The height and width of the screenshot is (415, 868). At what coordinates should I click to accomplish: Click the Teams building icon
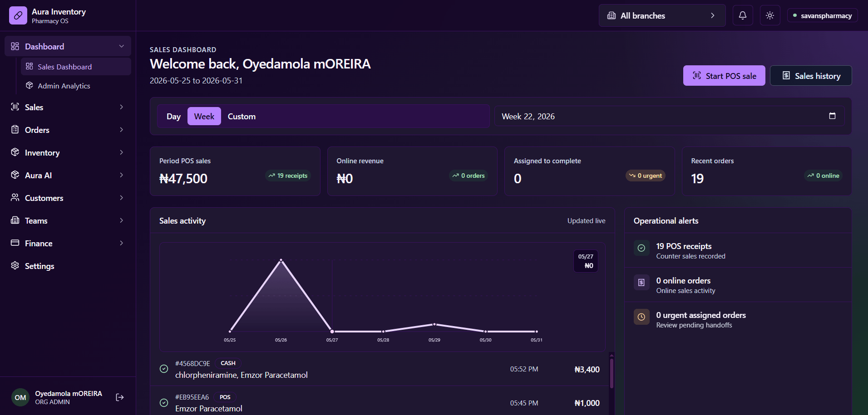(x=15, y=220)
